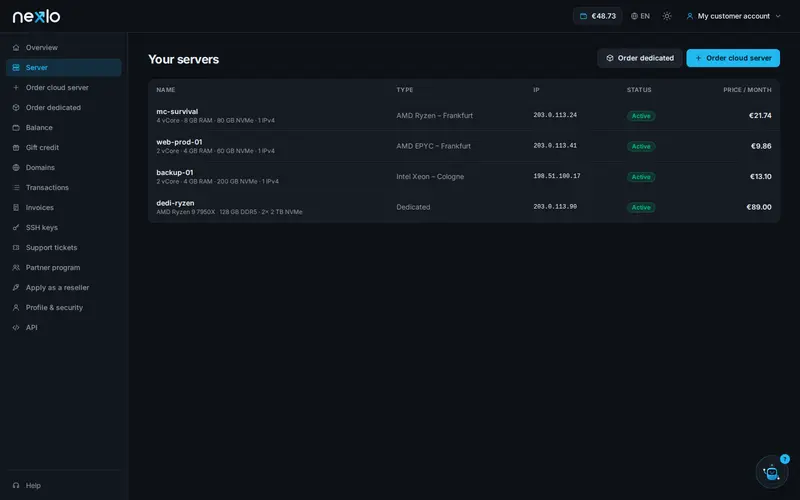800x500 pixels.
Task: Click IP address 198.51.100.17
Action: click(x=557, y=176)
